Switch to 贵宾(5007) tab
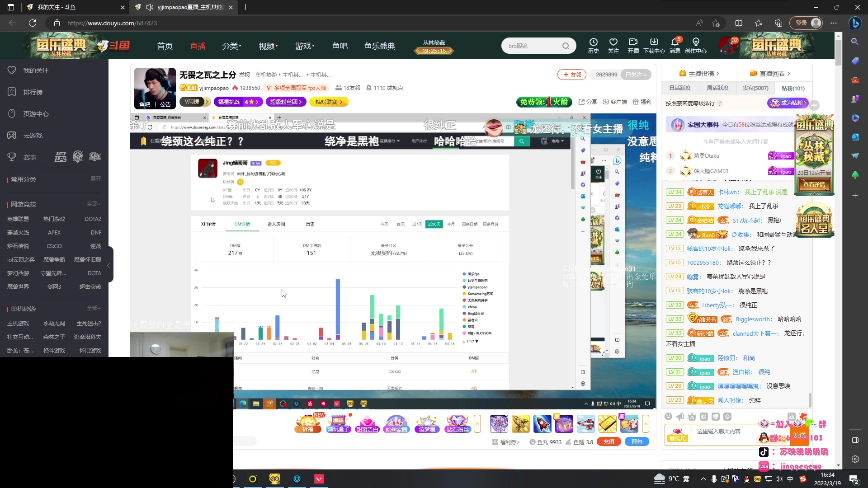This screenshot has width=868, height=488. click(755, 88)
